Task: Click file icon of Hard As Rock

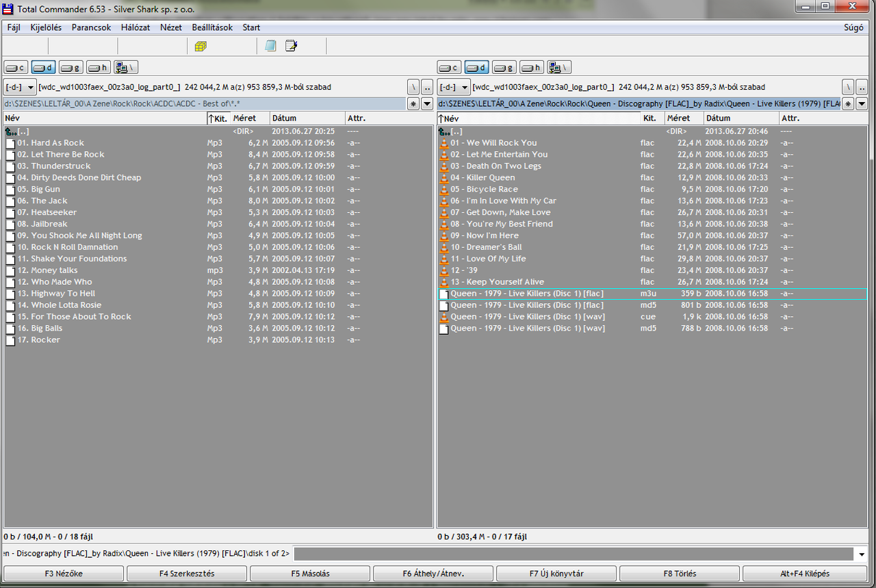Action: (x=10, y=143)
